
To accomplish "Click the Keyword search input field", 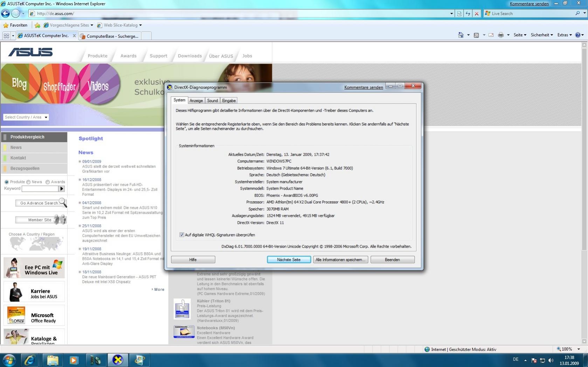I will pos(40,189).
